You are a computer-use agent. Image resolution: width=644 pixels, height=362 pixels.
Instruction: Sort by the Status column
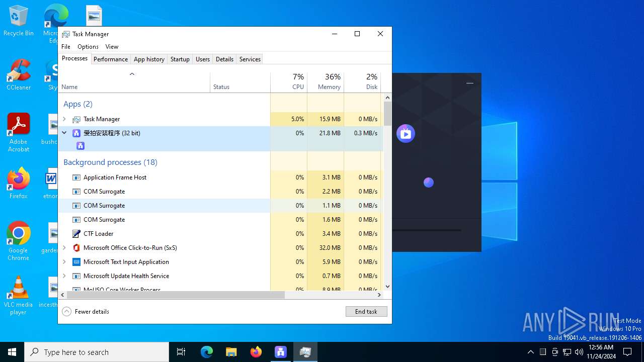(240, 82)
